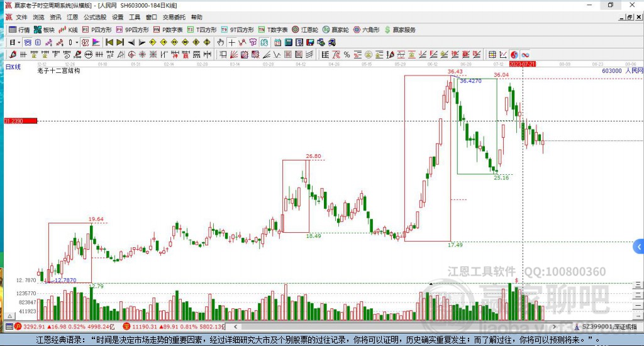Open the P四方形 tool
The width and height of the screenshot is (644, 346).
click(97, 30)
